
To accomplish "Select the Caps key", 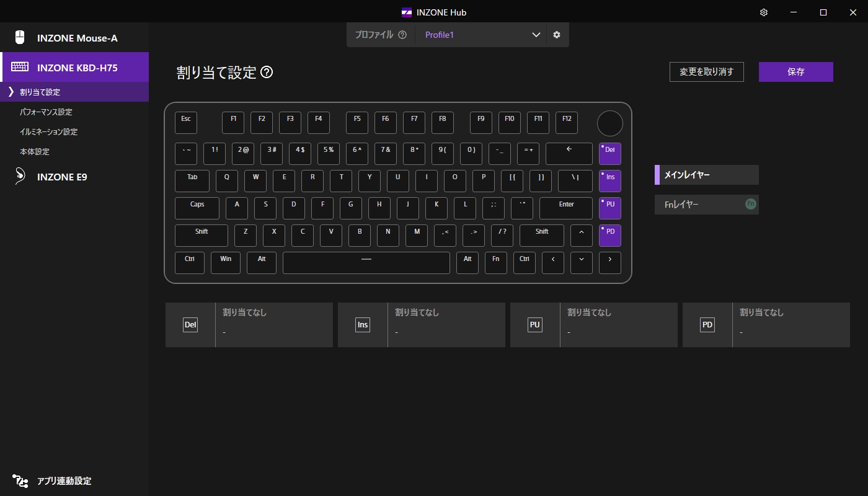I will (197, 208).
